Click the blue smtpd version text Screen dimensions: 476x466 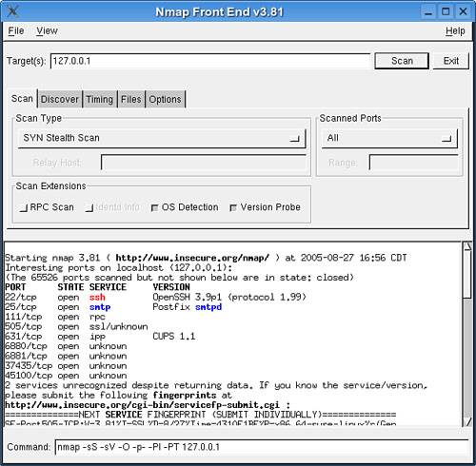208,307
